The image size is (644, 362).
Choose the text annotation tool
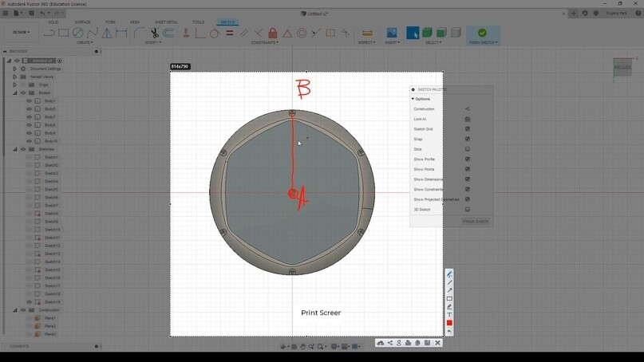click(x=449, y=315)
